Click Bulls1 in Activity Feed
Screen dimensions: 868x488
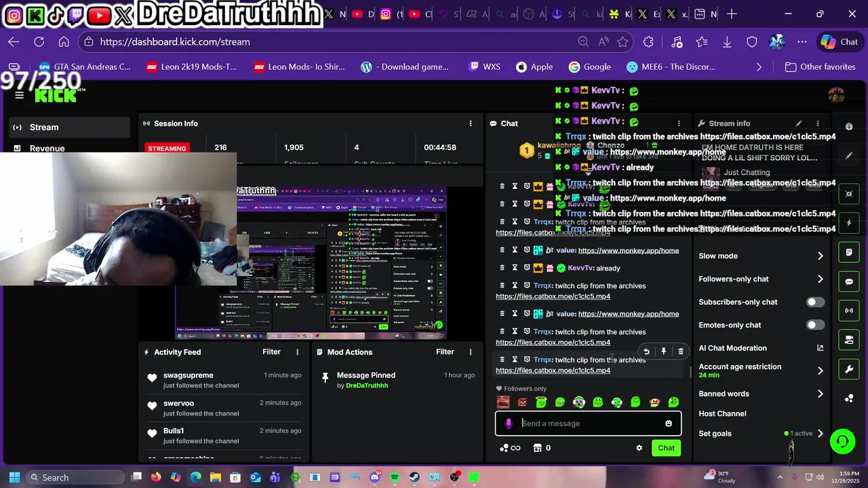point(174,431)
